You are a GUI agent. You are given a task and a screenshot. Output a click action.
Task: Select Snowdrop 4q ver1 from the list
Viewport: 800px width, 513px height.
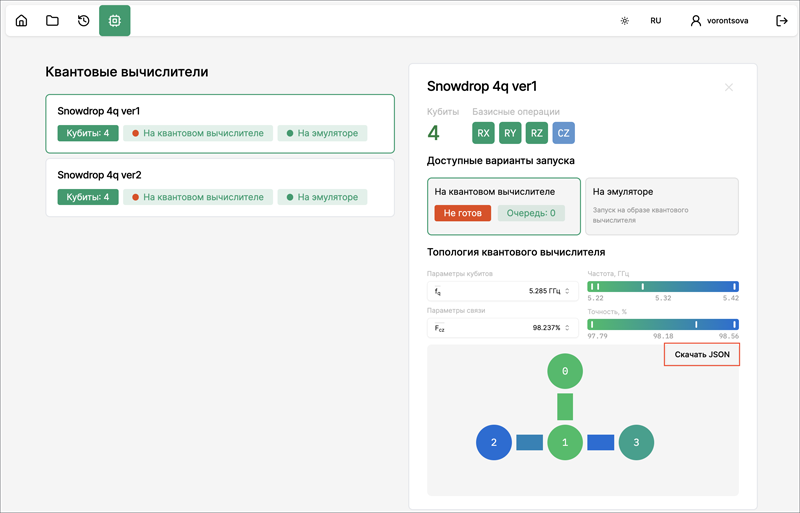coord(220,123)
